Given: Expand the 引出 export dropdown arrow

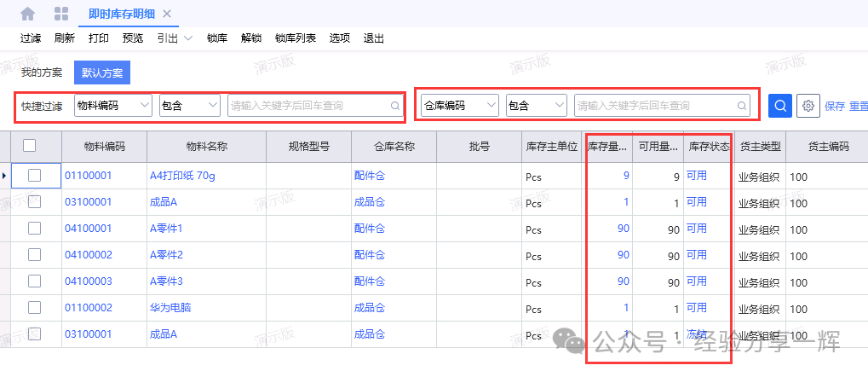Looking at the screenshot, I should [x=188, y=38].
